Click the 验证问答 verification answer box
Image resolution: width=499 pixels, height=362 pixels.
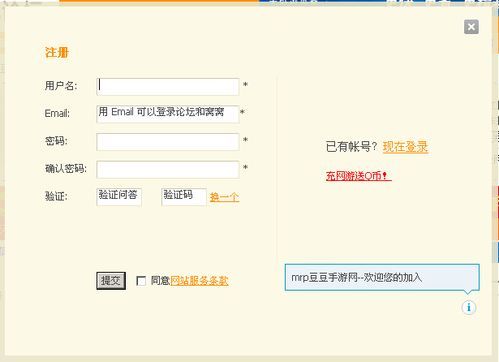point(119,197)
